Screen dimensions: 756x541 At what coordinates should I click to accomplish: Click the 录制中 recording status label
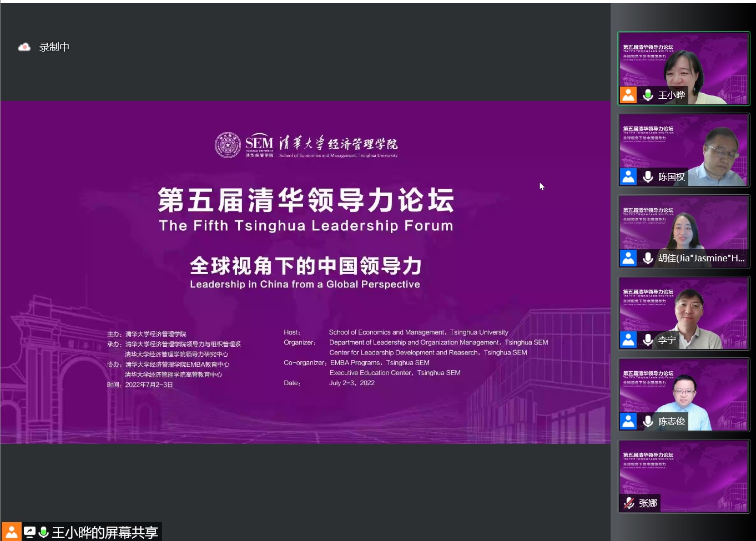[54, 47]
